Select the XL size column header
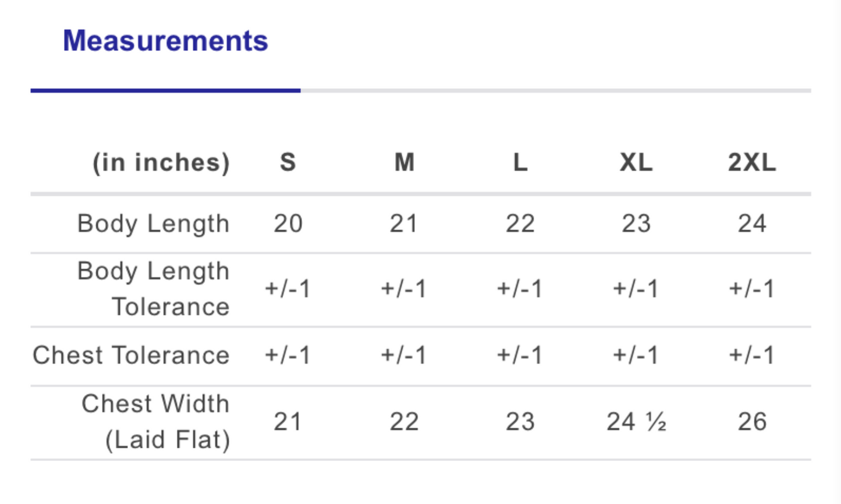 click(636, 162)
